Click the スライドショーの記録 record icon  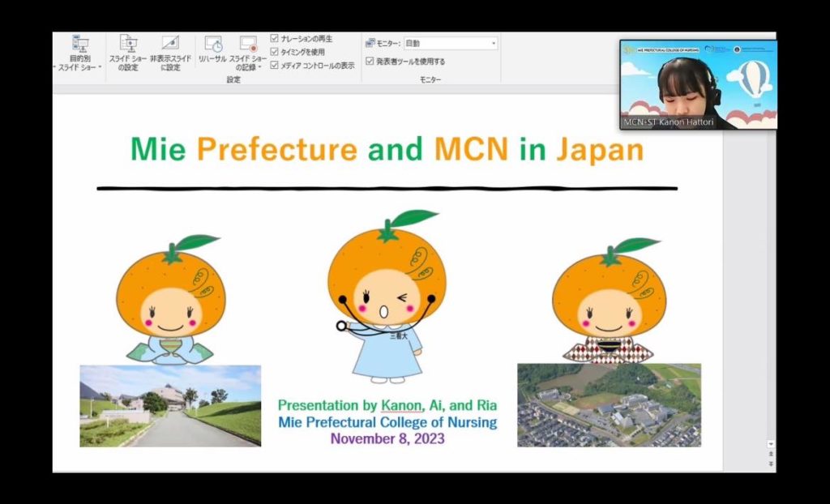point(248,44)
